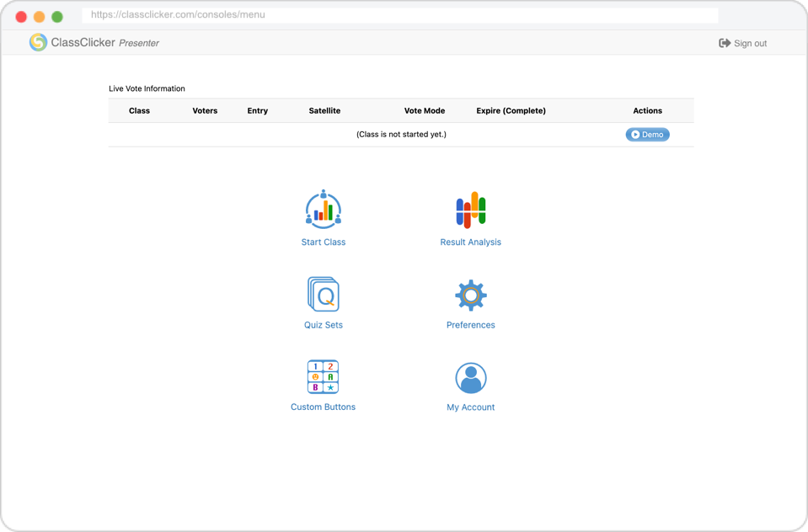This screenshot has width=808, height=532.
Task: Select the Start Class text label
Action: 323,242
